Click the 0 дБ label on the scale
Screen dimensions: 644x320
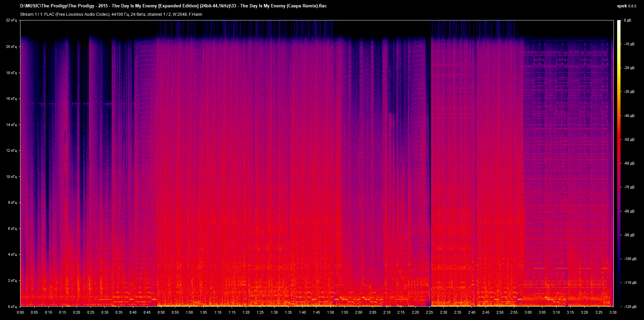[627, 20]
